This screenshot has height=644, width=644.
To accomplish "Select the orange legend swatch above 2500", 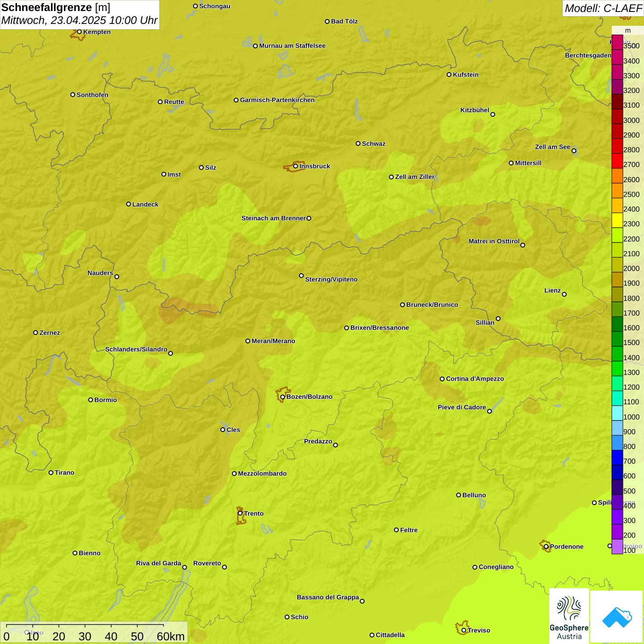I will click(x=617, y=190).
